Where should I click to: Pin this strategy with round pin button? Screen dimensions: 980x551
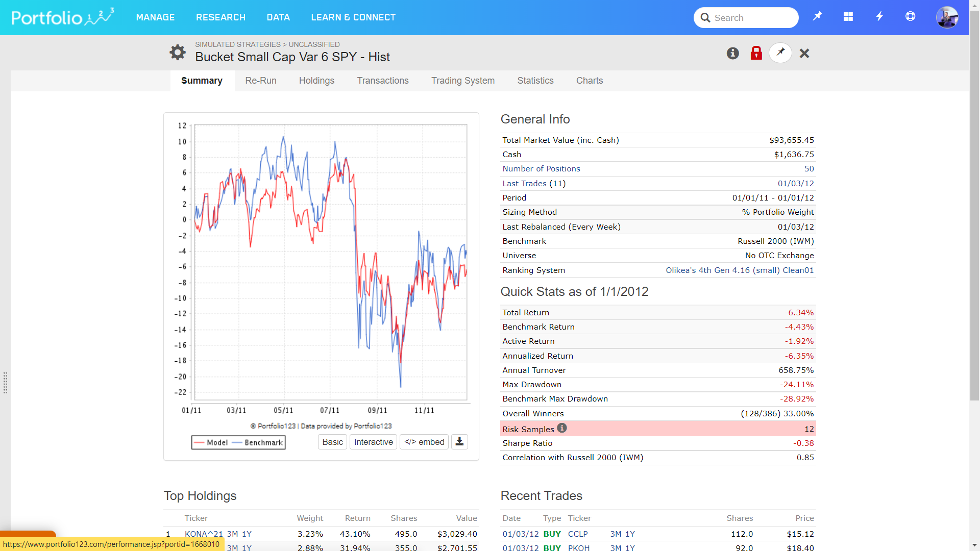pyautogui.click(x=780, y=53)
